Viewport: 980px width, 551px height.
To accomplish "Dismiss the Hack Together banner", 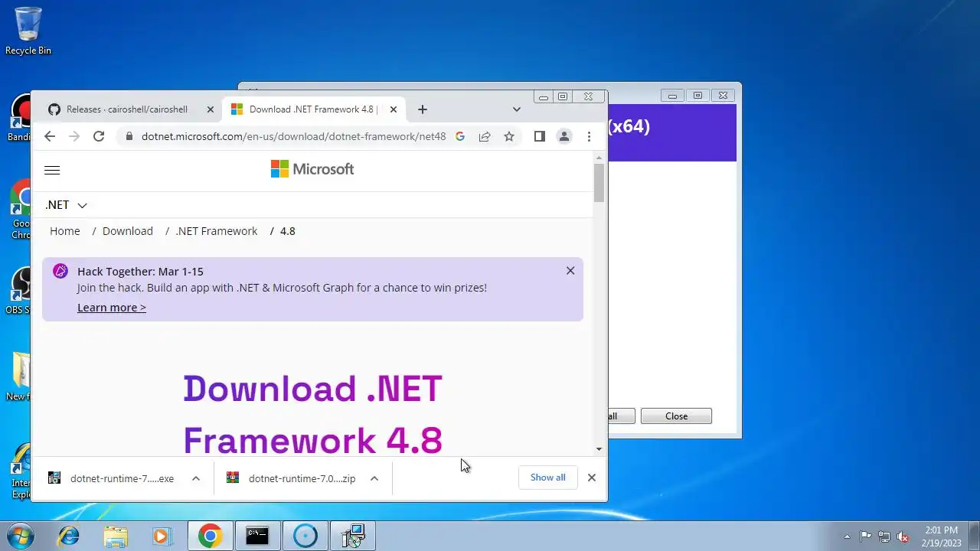I will 570,271.
